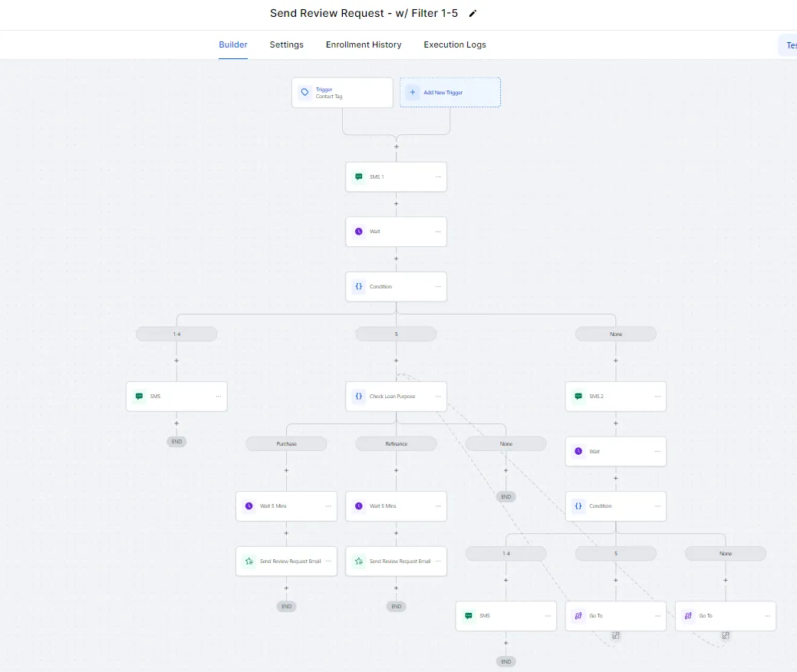
Task: Click the message icon on SMS 2 step
Action: pos(578,397)
